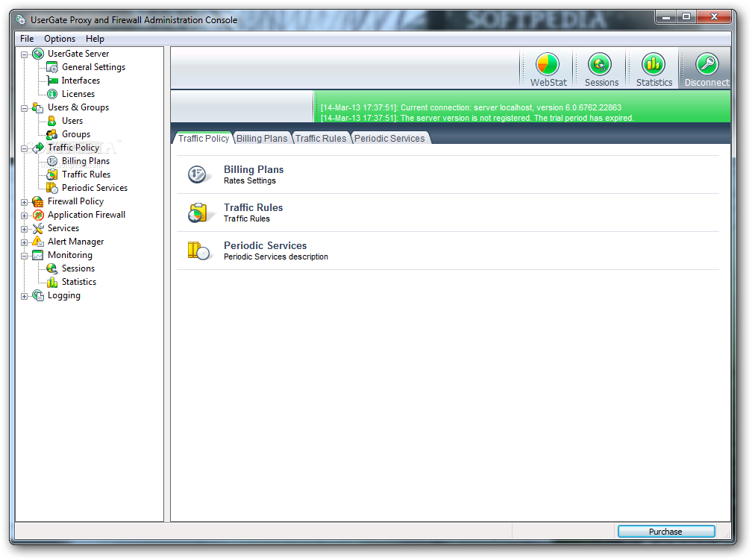Click the Traffic Rules panel icon
This screenshot has width=752, height=560.
(x=197, y=213)
